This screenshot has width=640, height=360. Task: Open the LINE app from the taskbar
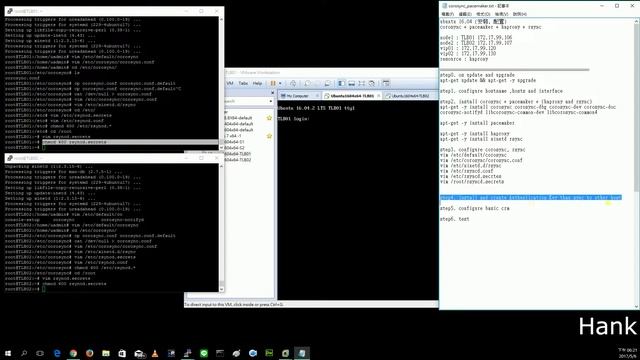click(204, 353)
